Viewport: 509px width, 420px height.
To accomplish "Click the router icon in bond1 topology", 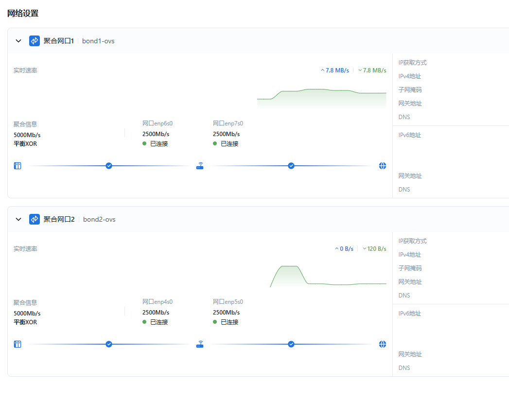I will (200, 166).
